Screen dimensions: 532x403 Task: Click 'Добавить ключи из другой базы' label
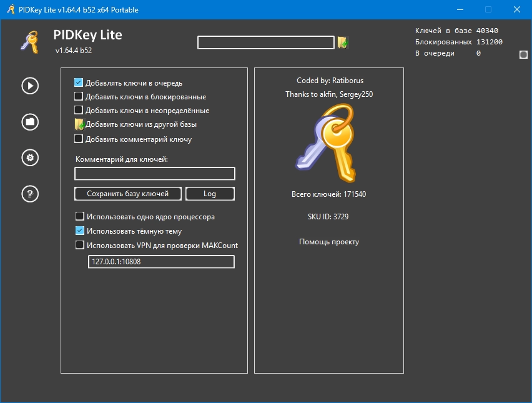pyautogui.click(x=140, y=124)
